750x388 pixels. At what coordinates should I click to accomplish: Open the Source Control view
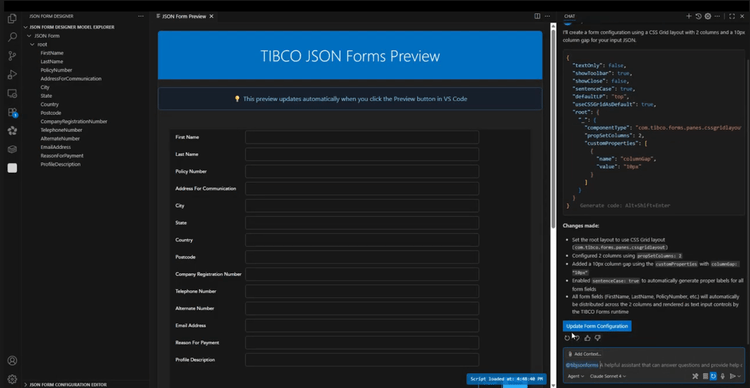pos(12,56)
